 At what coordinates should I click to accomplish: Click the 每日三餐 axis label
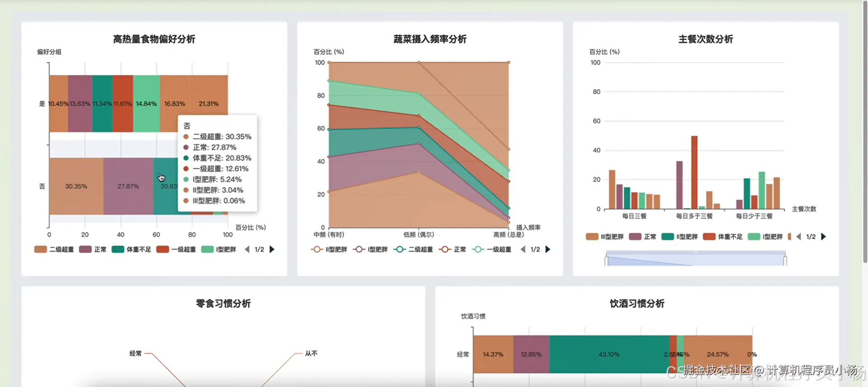point(634,216)
